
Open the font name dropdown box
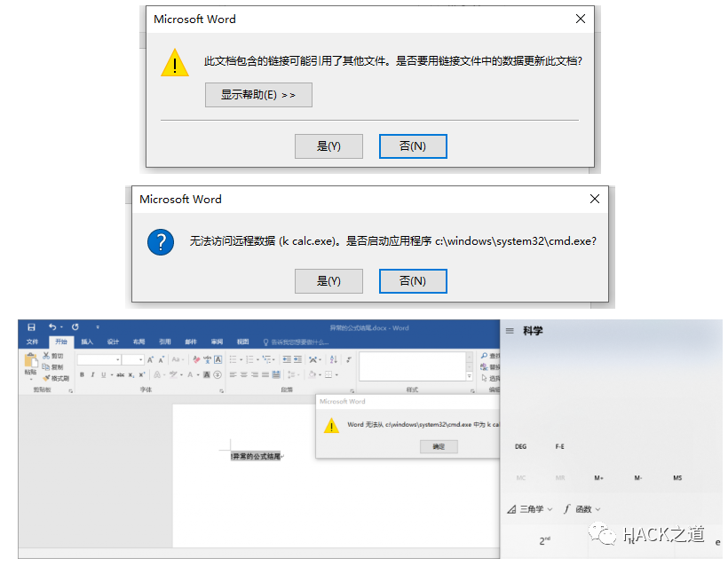99,359
